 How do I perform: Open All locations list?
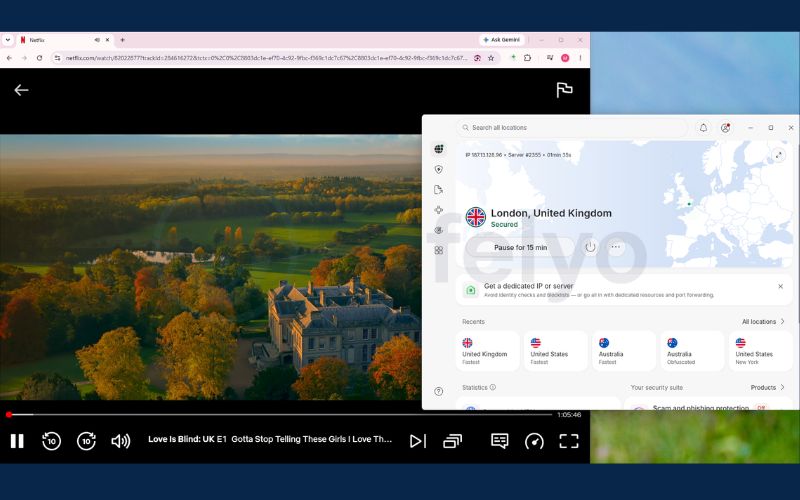click(763, 321)
